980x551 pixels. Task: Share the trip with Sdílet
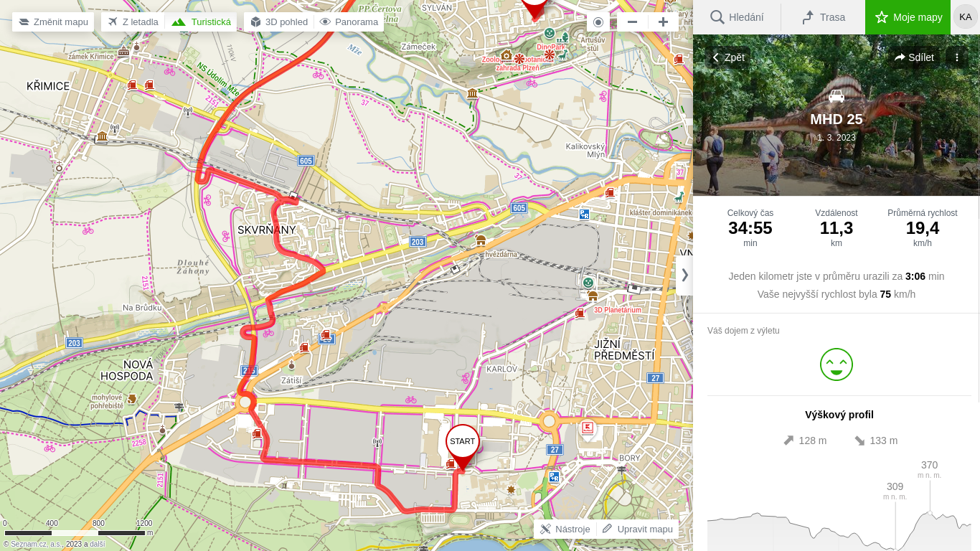coord(914,57)
